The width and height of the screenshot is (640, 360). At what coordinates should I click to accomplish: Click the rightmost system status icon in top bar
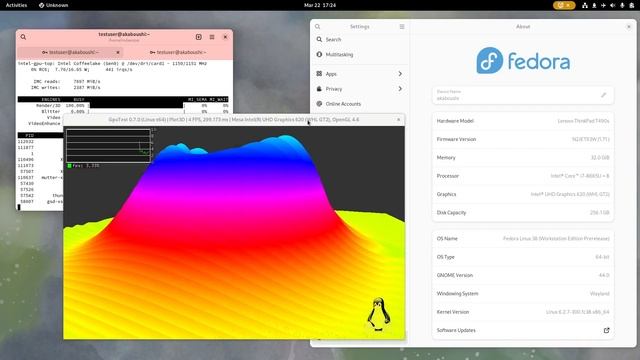[x=631, y=5]
